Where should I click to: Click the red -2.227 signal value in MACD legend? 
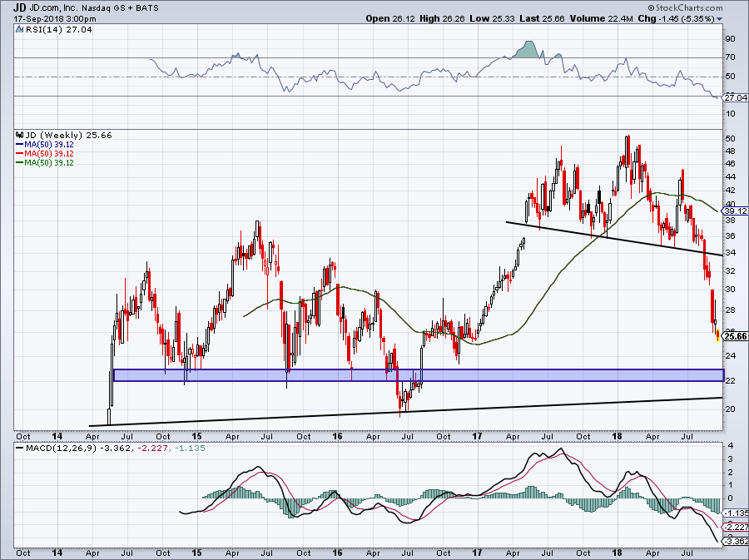151,448
